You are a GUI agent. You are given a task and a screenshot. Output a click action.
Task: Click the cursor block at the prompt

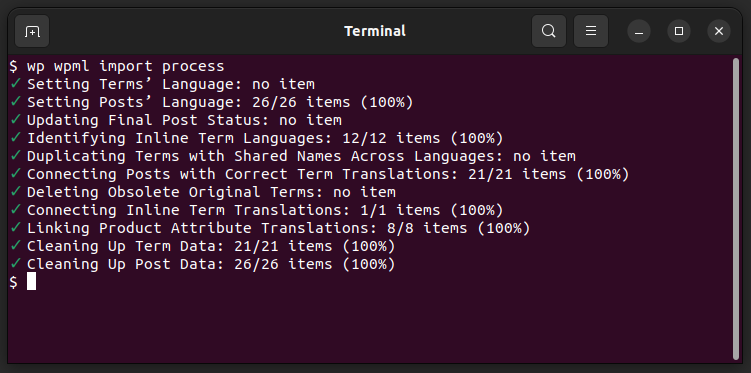tap(32, 281)
